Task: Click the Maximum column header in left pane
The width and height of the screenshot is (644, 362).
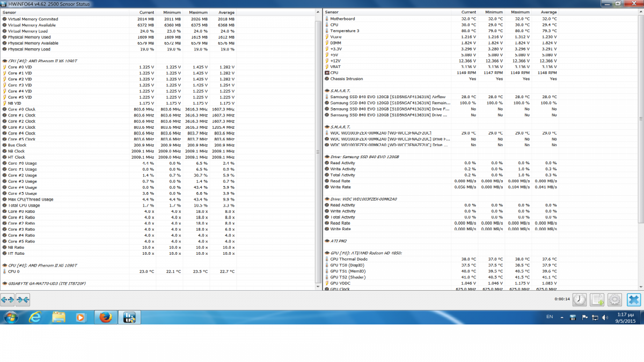Action: tap(197, 12)
